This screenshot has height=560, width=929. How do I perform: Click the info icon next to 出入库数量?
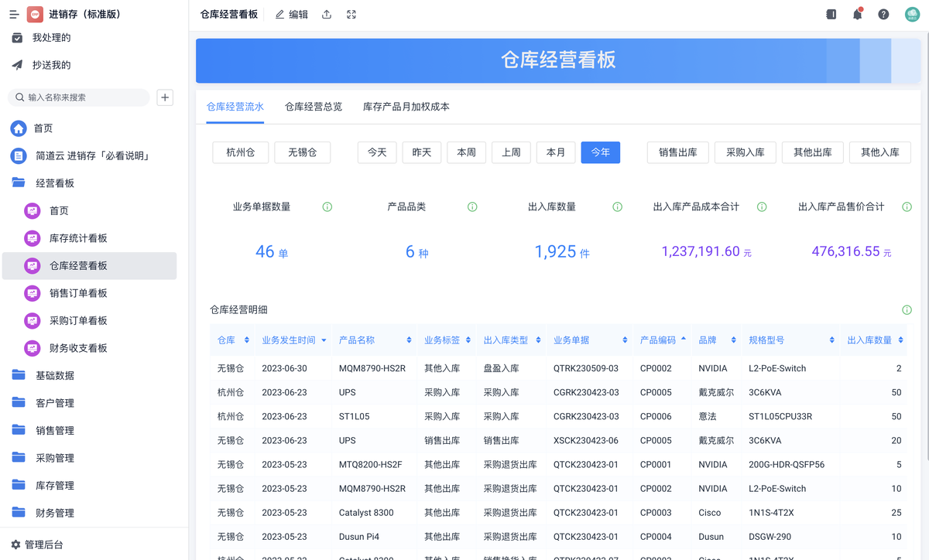click(618, 207)
